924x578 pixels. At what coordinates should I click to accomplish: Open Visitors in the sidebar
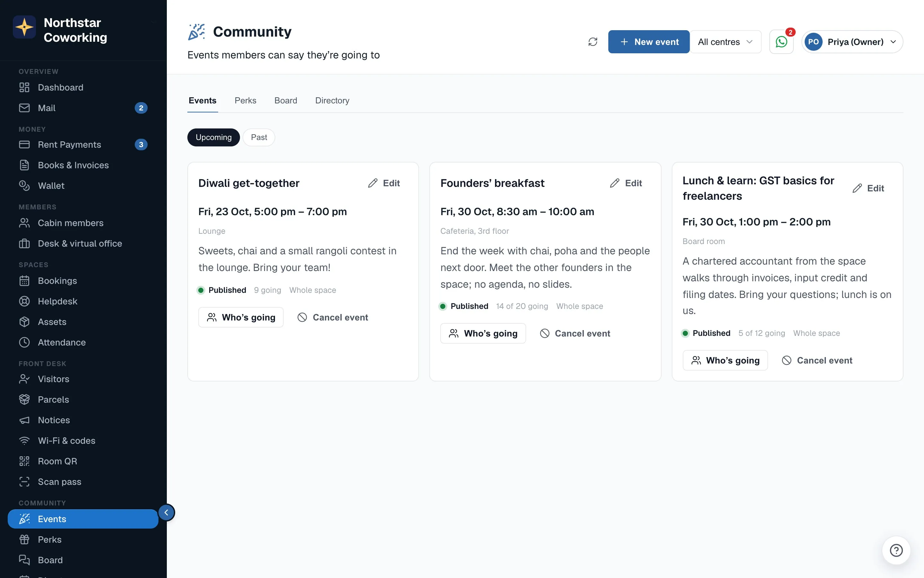tap(83, 379)
